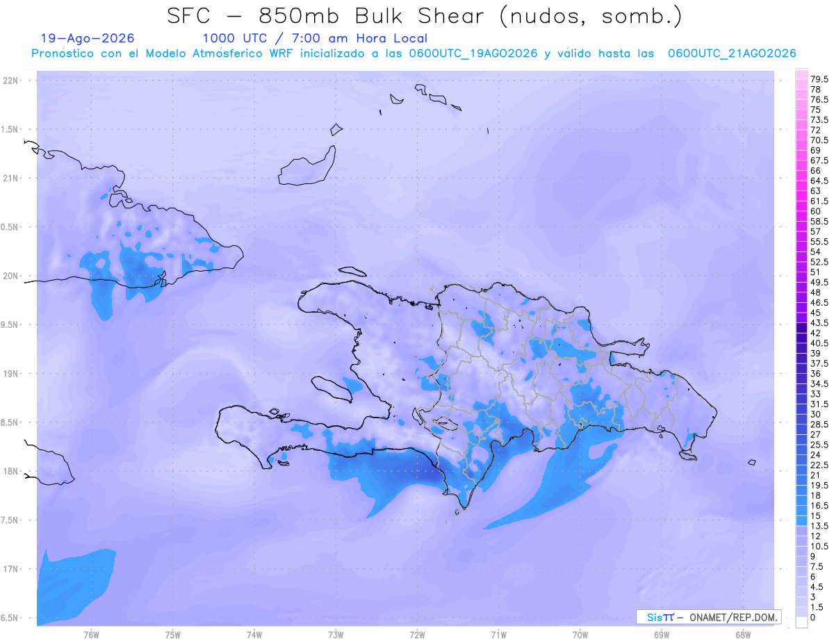This screenshot has width=834, height=644.
Task: Click the 68W longitude label
Action: tap(743, 635)
